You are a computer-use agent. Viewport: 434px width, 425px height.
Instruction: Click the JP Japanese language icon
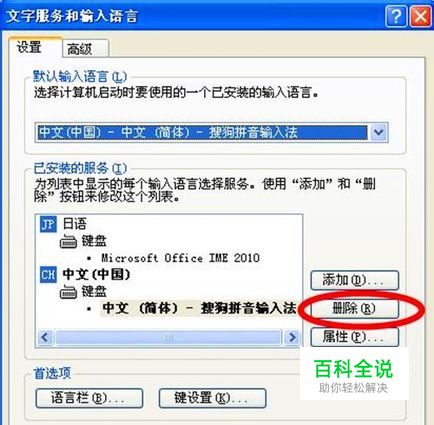[48, 224]
